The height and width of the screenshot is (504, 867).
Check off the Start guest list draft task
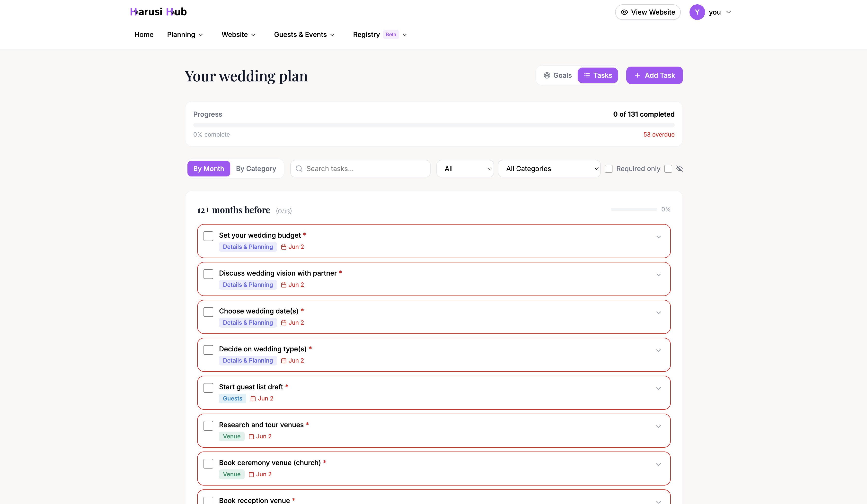click(208, 387)
